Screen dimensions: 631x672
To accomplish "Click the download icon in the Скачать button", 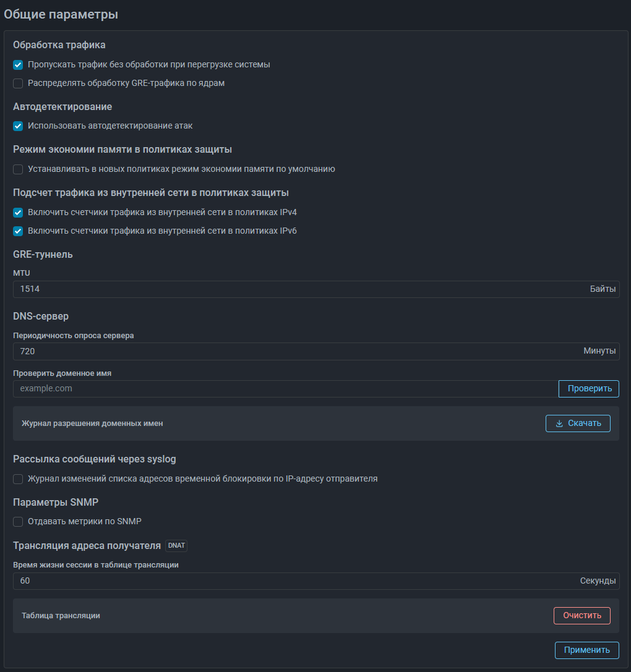I will coord(559,423).
